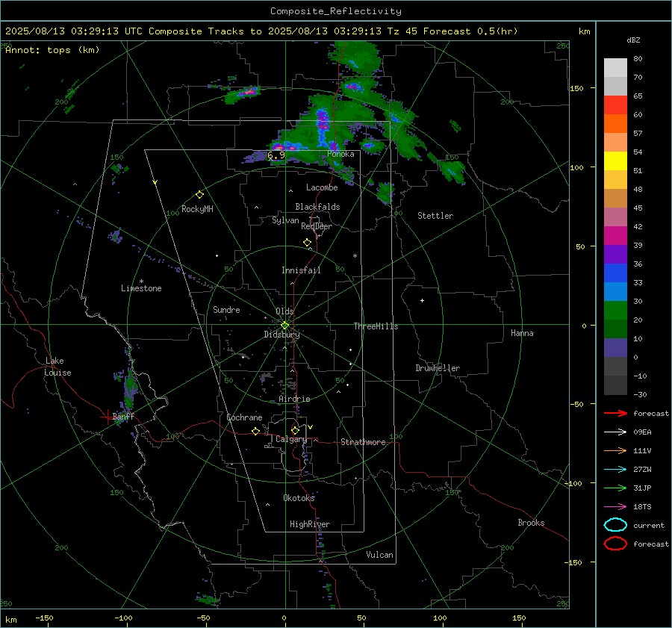This screenshot has width=672, height=628.
Task: Click the purple 36-39 dBZ swatch
Action: pos(615,255)
